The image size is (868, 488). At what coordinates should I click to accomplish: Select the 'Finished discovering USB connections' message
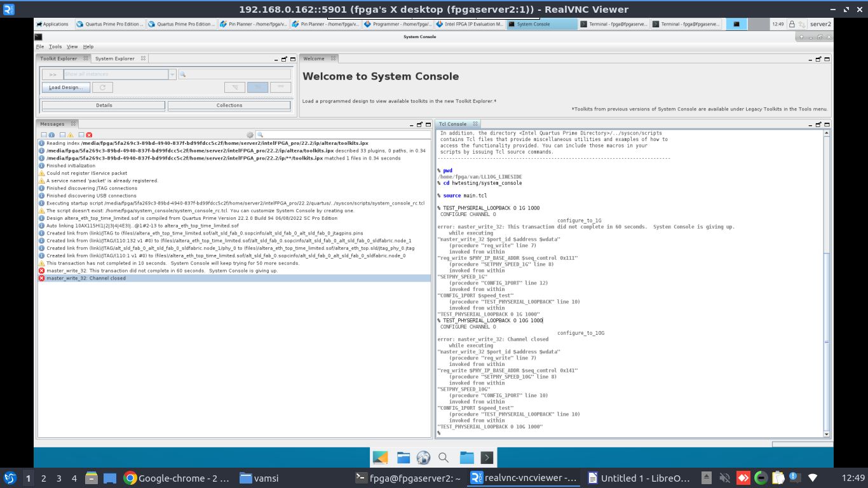pos(234,196)
